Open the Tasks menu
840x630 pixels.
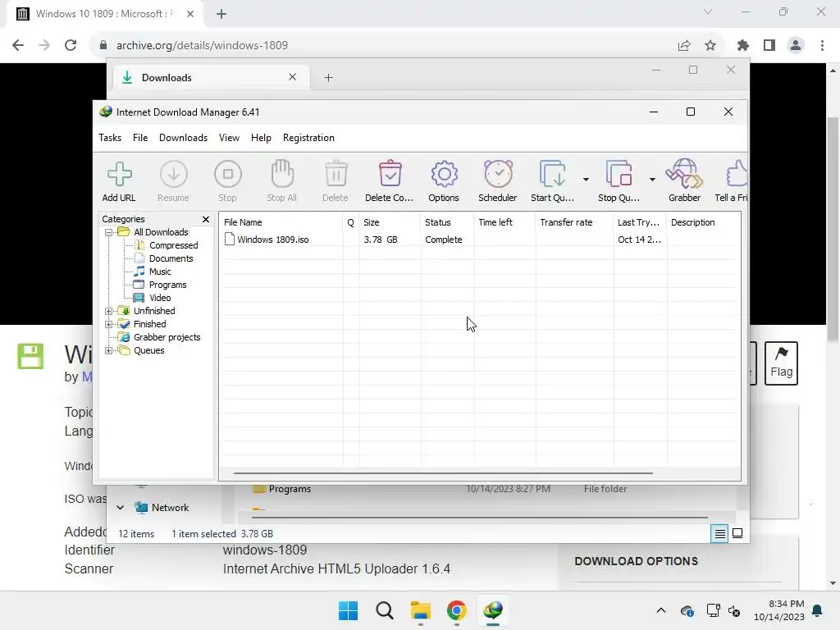[x=110, y=138]
